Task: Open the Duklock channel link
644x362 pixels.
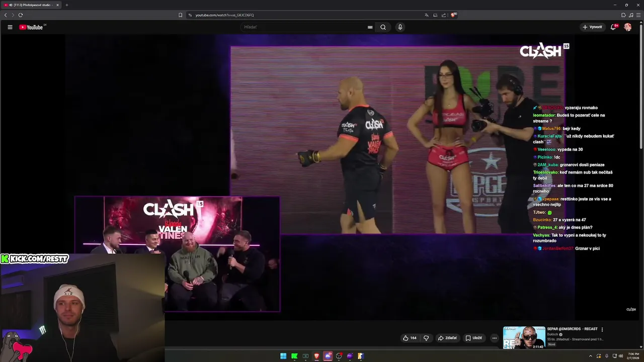Action: [x=553, y=334]
